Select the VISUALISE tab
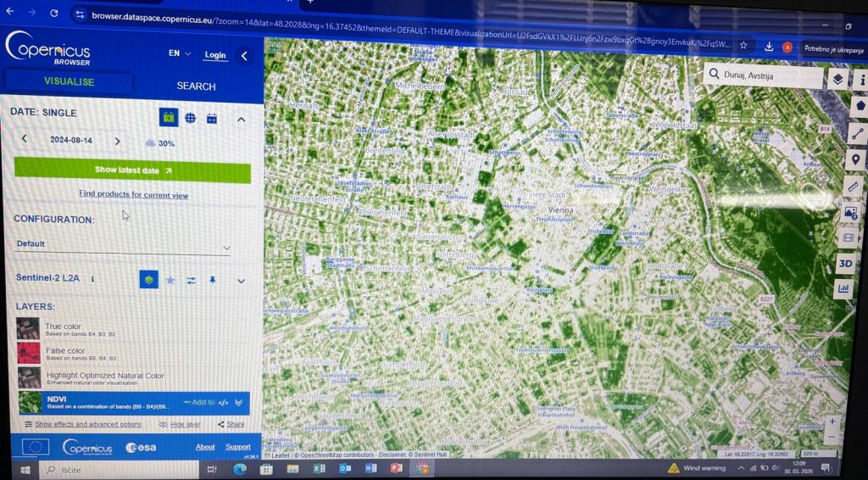 pyautogui.click(x=69, y=82)
